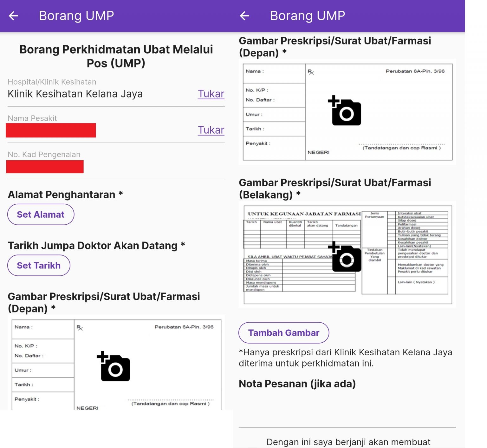Viewport: 487px width, 448px height.
Task: Tap the camera icon on the right Depan prescription
Action: click(x=345, y=111)
